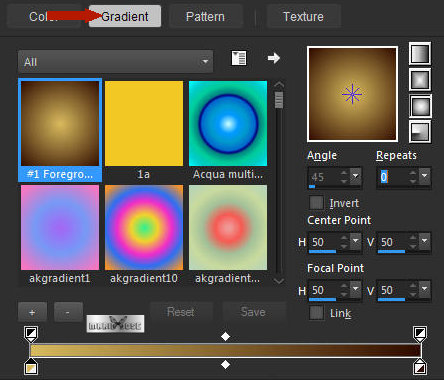
Task: Open the category view options icon
Action: pos(239,58)
